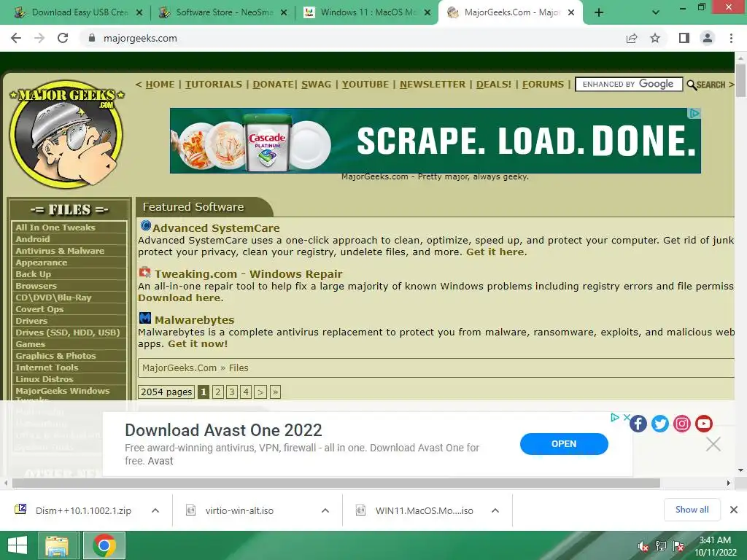This screenshot has height=560, width=747.
Task: Click AdChoices triangle on Avast ad
Action: point(614,417)
